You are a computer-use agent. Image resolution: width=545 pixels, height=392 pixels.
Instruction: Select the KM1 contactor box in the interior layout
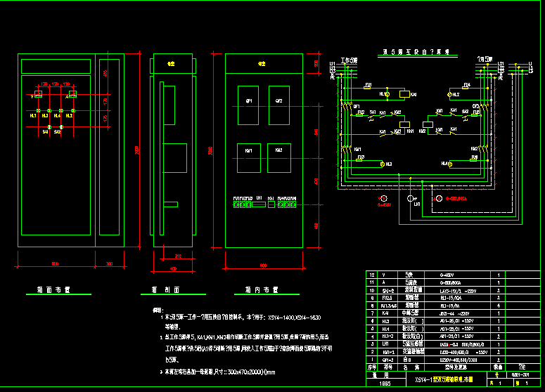pos(249,158)
